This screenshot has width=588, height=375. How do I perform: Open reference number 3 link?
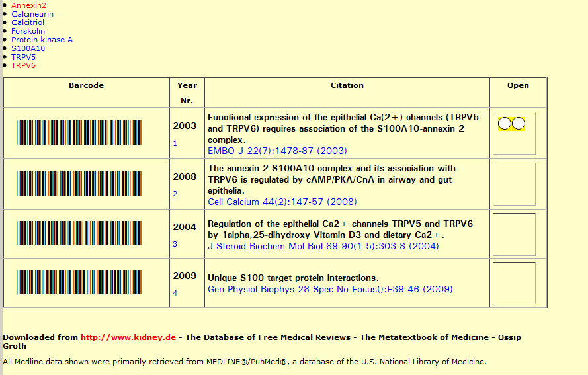coord(175,244)
